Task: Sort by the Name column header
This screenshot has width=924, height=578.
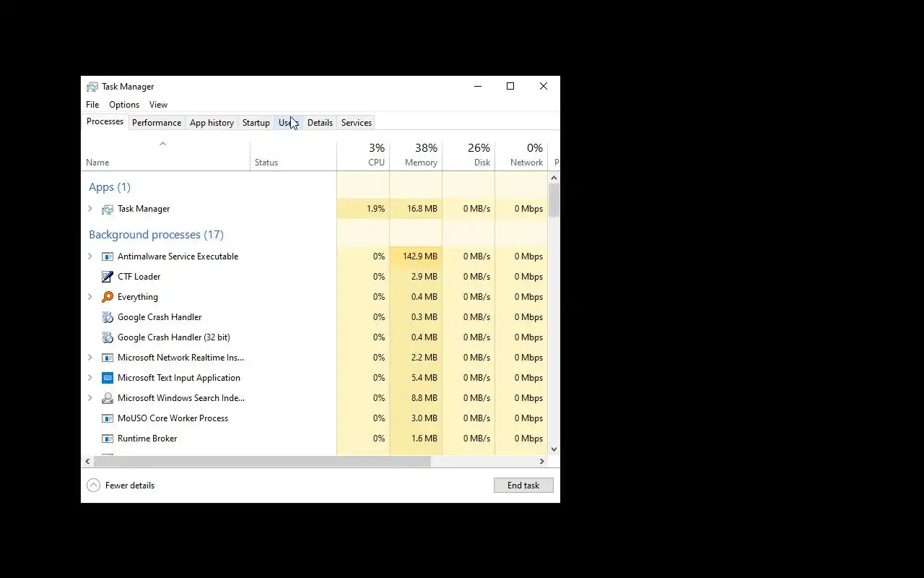Action: pyautogui.click(x=166, y=155)
